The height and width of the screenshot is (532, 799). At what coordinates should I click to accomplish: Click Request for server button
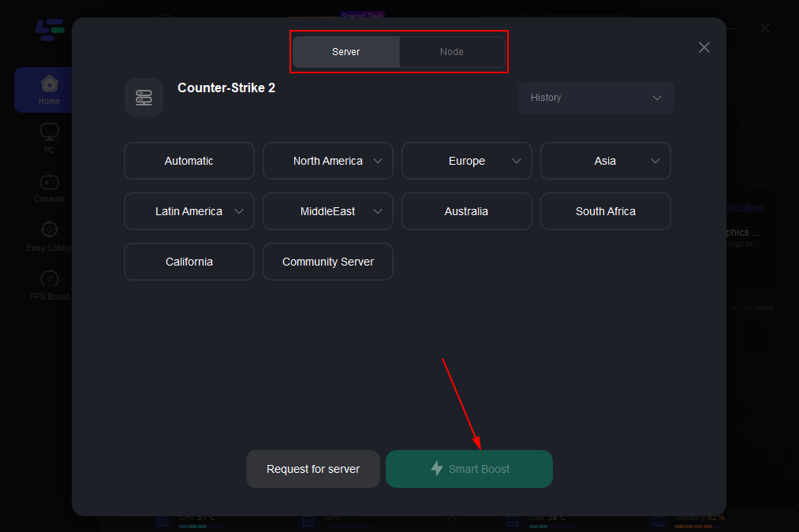coord(313,469)
